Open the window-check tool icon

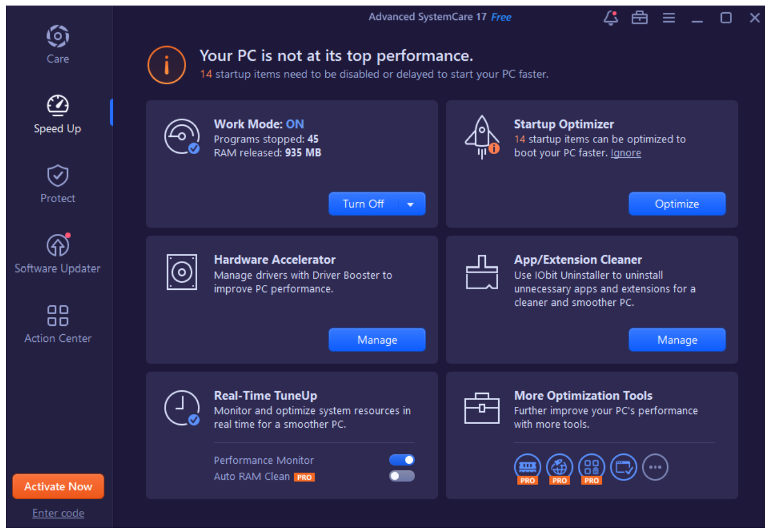point(624,467)
